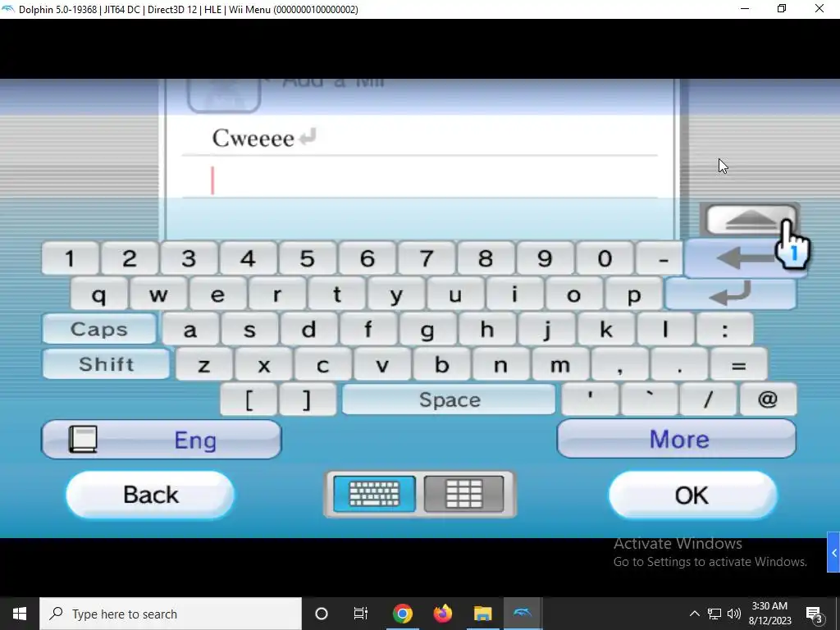Confirm with the OK button

click(x=692, y=495)
